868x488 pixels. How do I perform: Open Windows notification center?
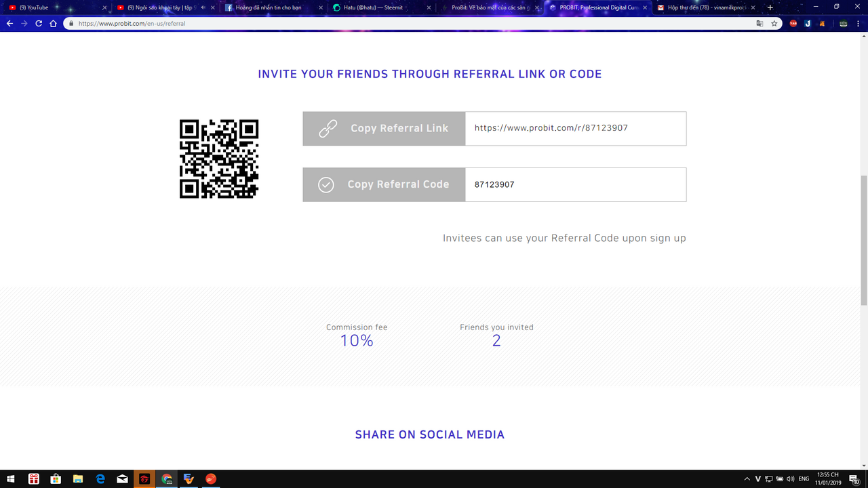[854, 479]
